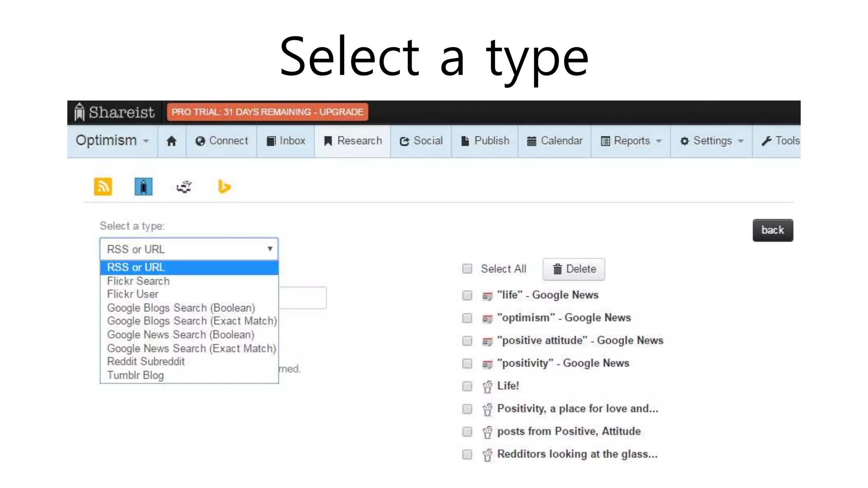Click the news icon beside "positivity" Google News
868x488 pixels.
(x=487, y=364)
